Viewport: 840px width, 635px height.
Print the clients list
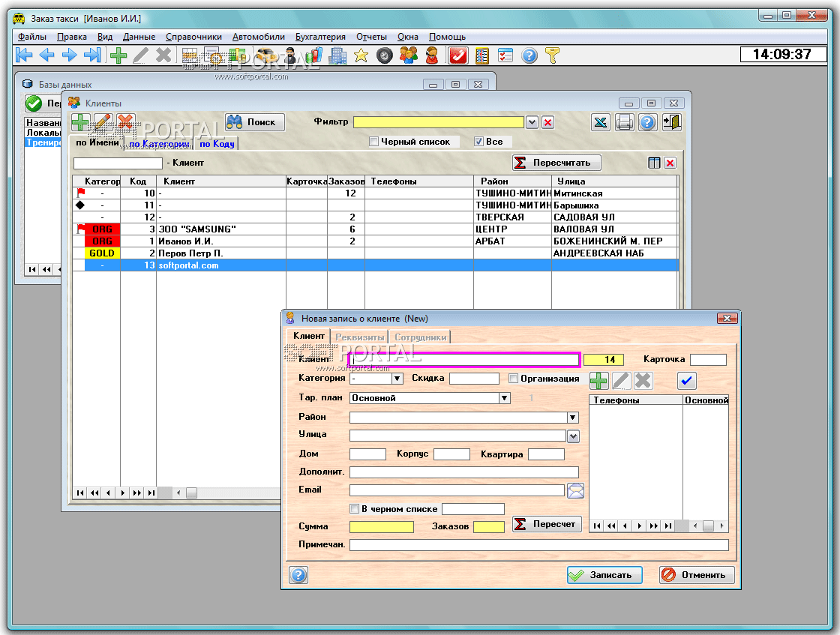tap(624, 122)
